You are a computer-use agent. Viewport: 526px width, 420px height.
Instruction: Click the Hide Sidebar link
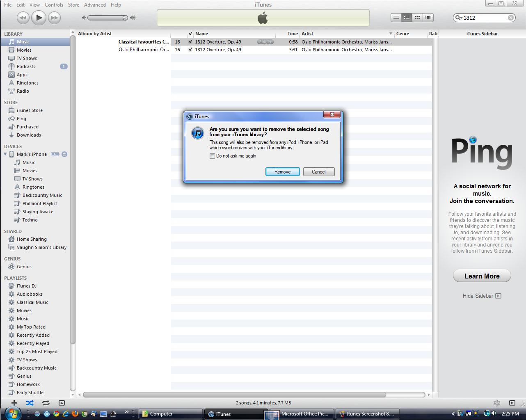coord(482,296)
